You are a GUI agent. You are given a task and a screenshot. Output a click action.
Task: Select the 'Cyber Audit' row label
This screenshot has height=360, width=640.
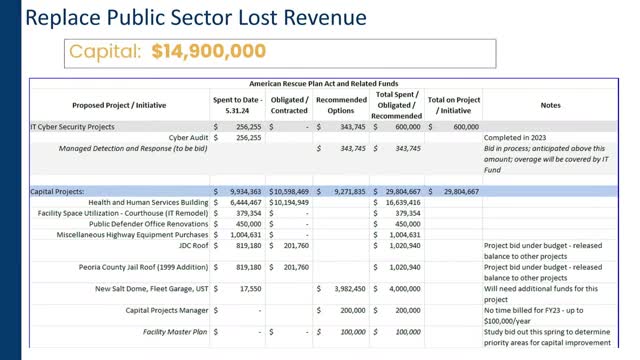pyautogui.click(x=188, y=138)
